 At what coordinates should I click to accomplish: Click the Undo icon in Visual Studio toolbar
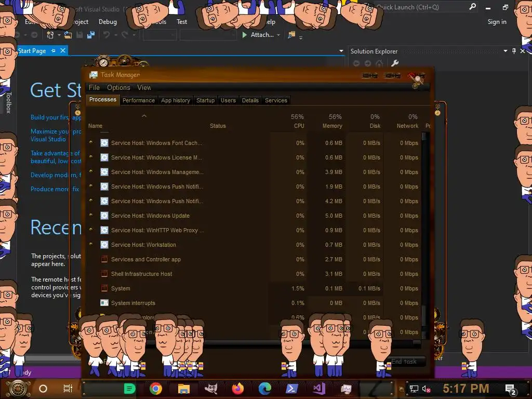(x=107, y=35)
